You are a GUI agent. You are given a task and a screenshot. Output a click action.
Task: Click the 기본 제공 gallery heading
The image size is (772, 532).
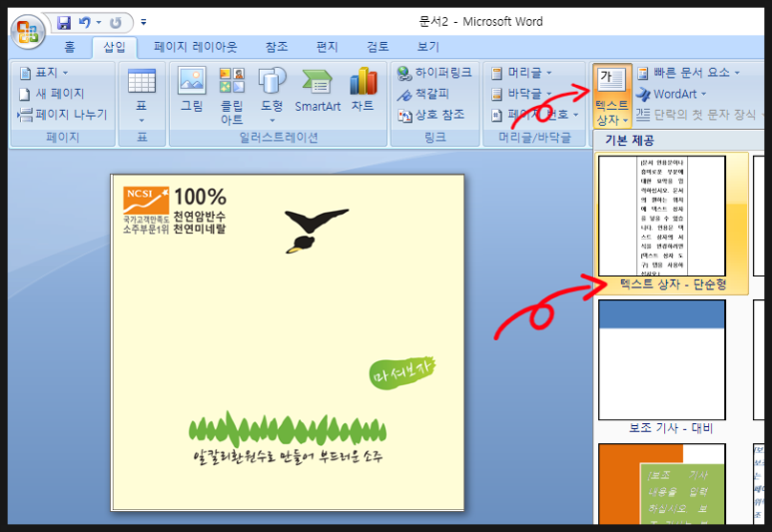pyautogui.click(x=630, y=141)
